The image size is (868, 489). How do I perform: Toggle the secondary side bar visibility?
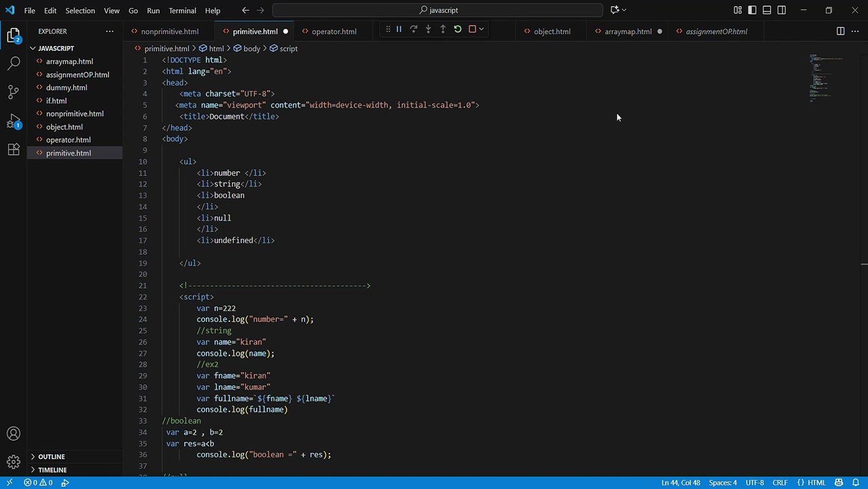point(782,10)
